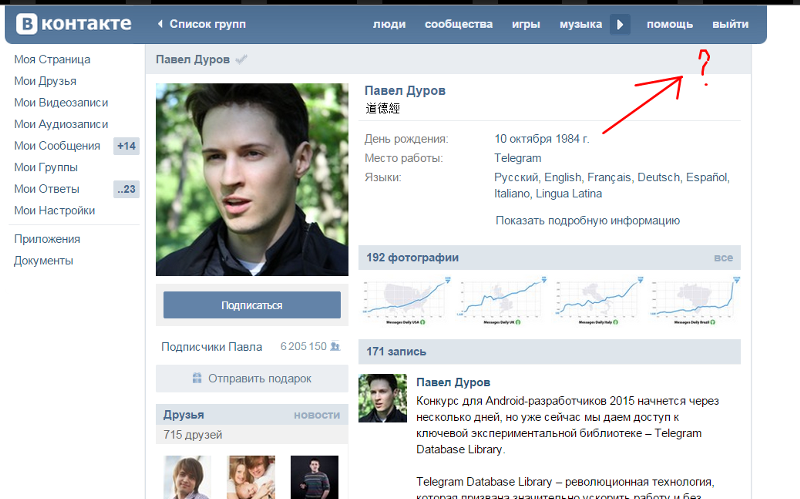
Task: Open the новости link in Друзья section
Action: point(317,415)
